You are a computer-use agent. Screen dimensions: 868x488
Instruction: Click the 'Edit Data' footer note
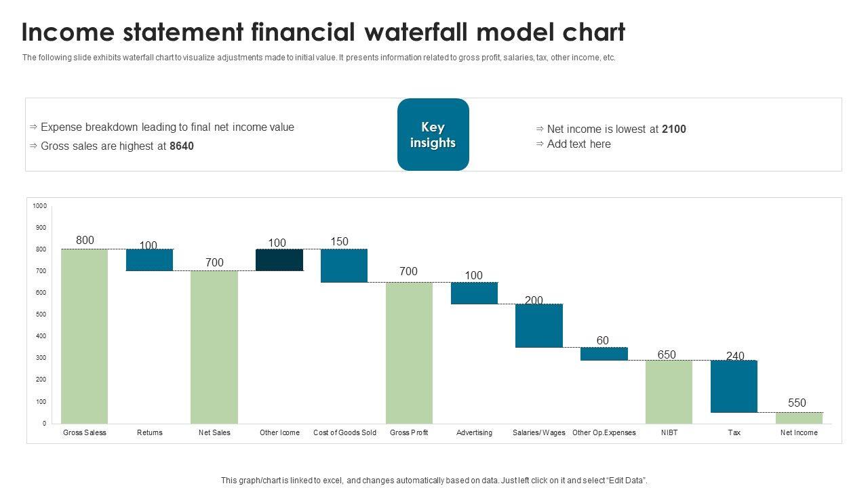[x=434, y=481]
